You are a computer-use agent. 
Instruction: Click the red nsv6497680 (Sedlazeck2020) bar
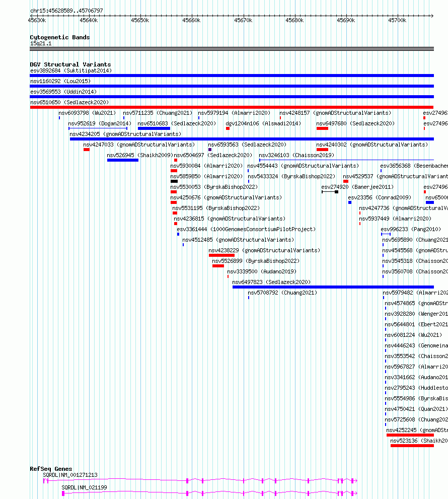tap(322, 128)
